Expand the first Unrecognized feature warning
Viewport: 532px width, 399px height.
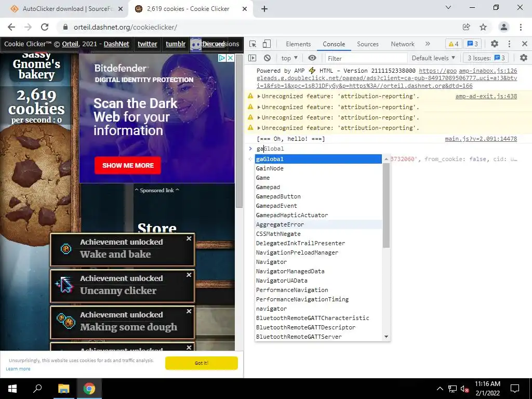click(259, 96)
